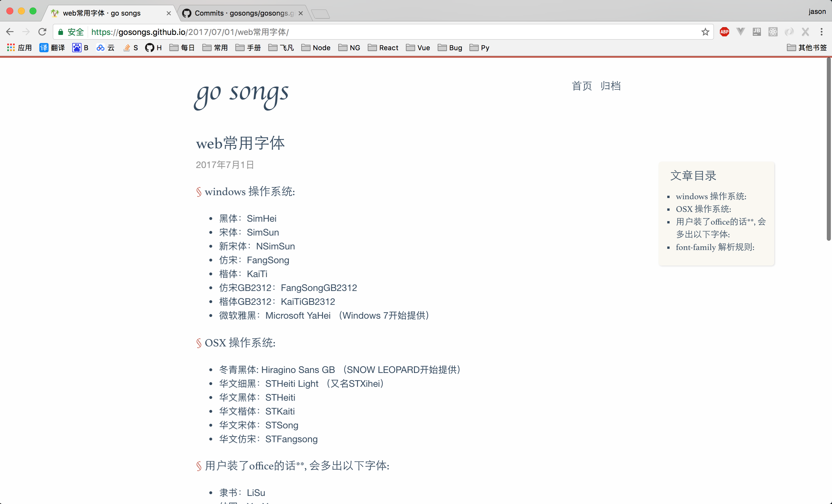This screenshot has width=832, height=504.
Task: Open the Apps grid bookmark icon
Action: coord(11,48)
